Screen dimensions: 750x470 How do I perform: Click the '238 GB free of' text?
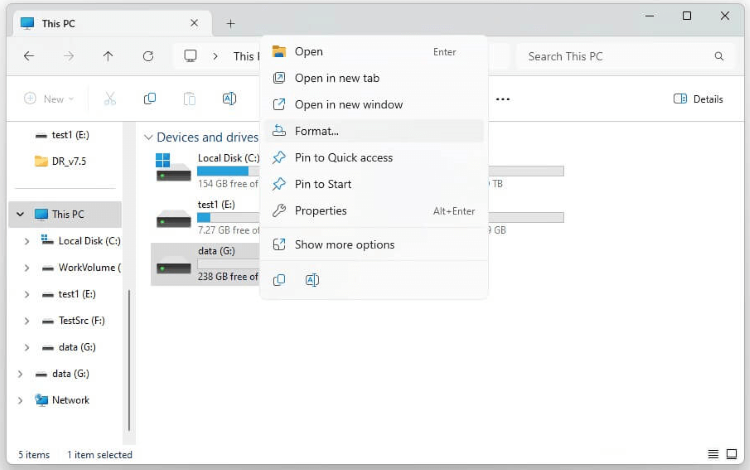(x=228, y=277)
